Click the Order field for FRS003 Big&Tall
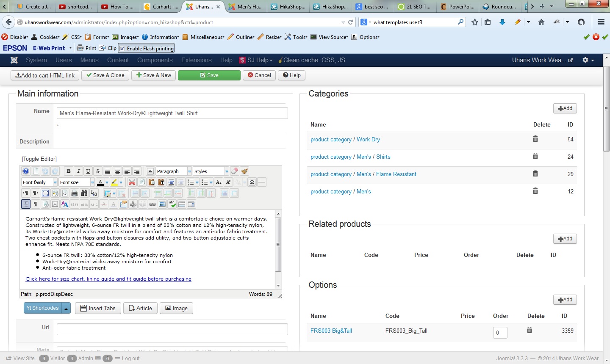Viewport: 610px width, 364px height. [x=500, y=333]
